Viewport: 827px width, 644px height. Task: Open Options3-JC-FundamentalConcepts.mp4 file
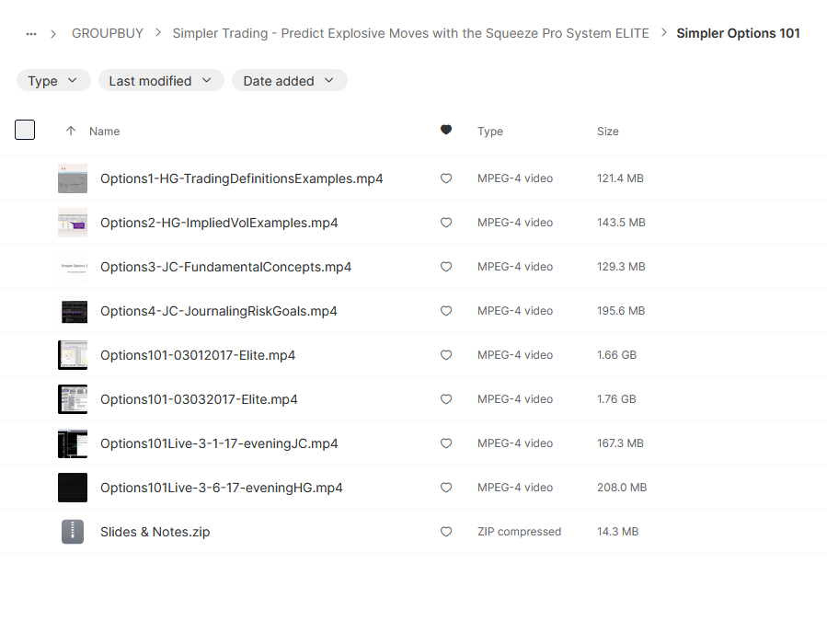[225, 267]
